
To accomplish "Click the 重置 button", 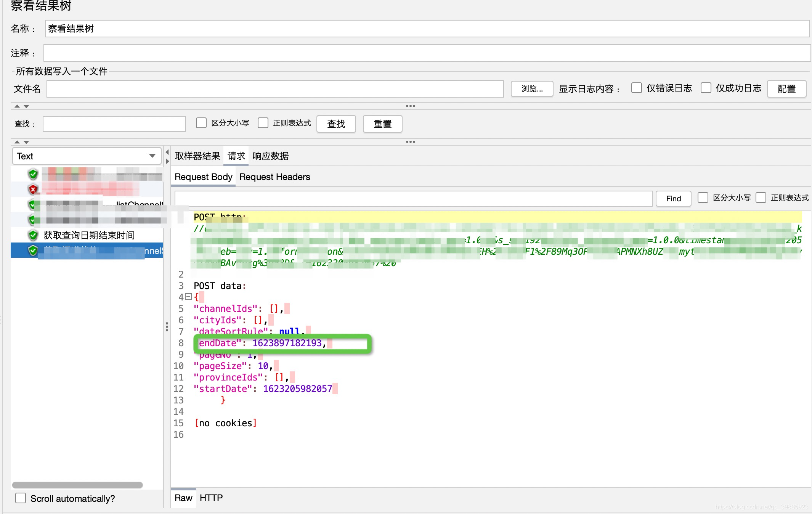I will [x=382, y=124].
